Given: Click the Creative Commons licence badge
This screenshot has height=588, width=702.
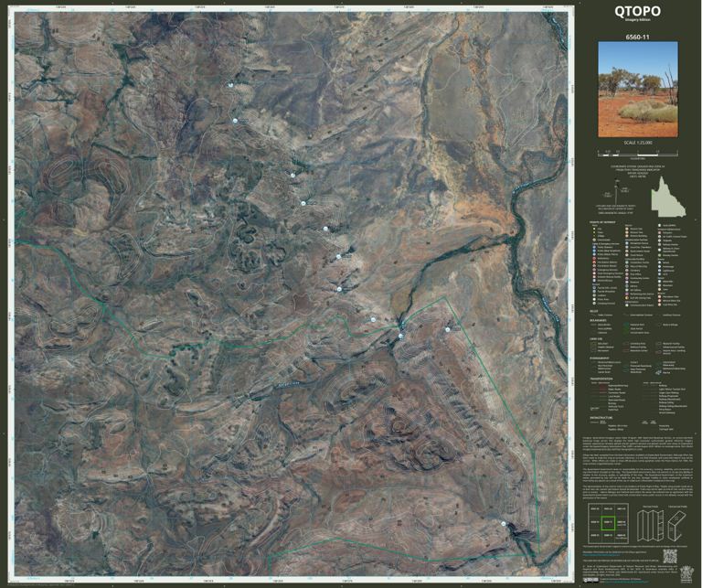Looking at the screenshot, I should coord(590,580).
